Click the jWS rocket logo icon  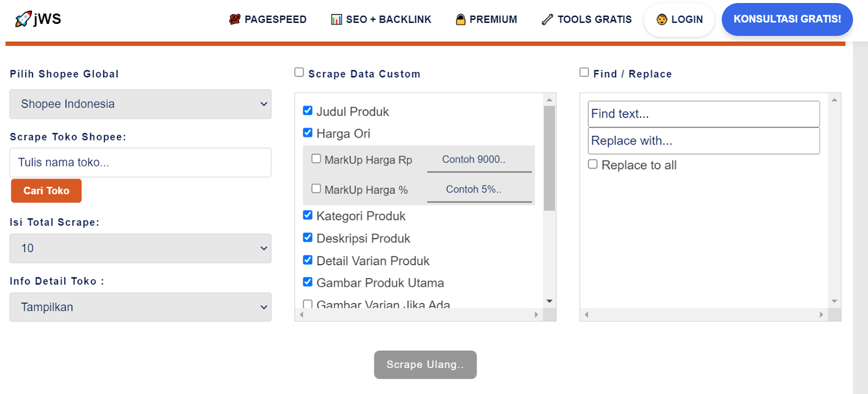23,19
